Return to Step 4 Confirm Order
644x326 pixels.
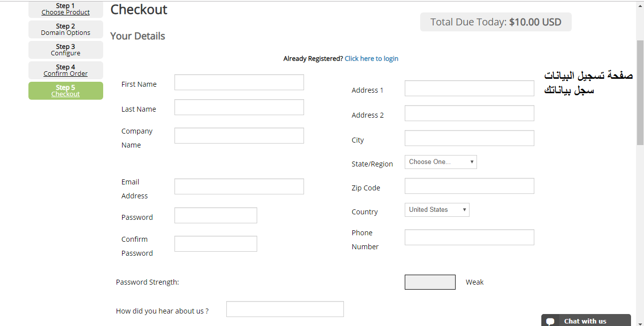click(66, 70)
